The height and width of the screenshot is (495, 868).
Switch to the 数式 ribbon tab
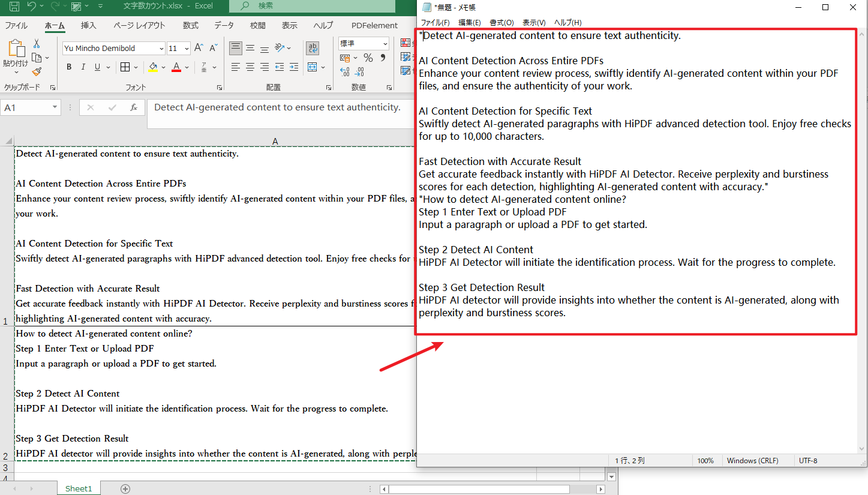tap(191, 25)
